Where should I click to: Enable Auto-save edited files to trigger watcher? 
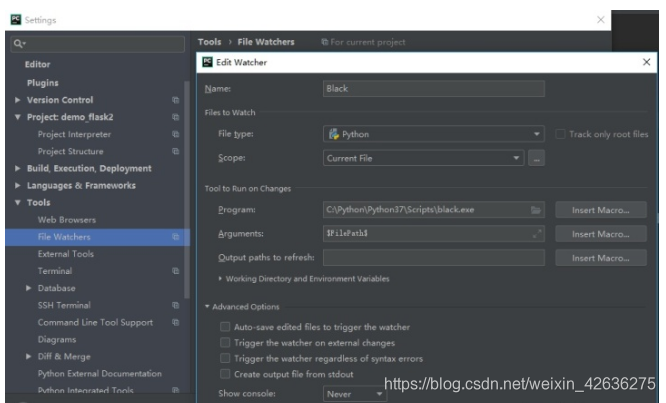(x=225, y=327)
